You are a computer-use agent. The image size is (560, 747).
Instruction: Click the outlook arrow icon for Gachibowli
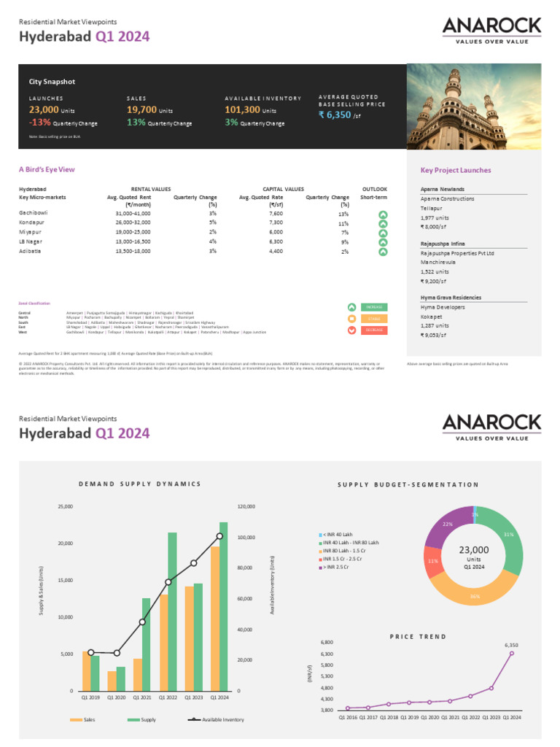[383, 214]
